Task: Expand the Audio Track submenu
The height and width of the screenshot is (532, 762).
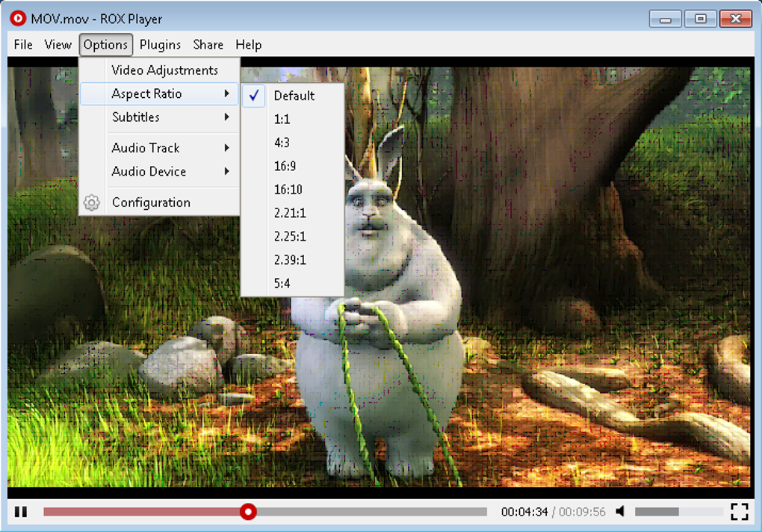Action: (159, 148)
